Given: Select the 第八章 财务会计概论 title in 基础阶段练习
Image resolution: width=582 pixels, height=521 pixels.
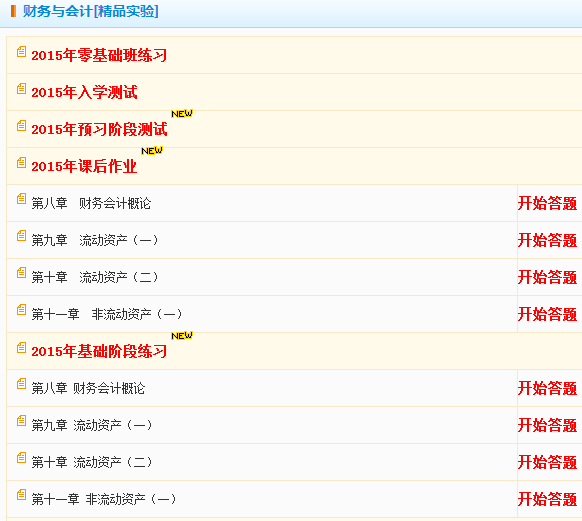Looking at the screenshot, I should (x=88, y=388).
